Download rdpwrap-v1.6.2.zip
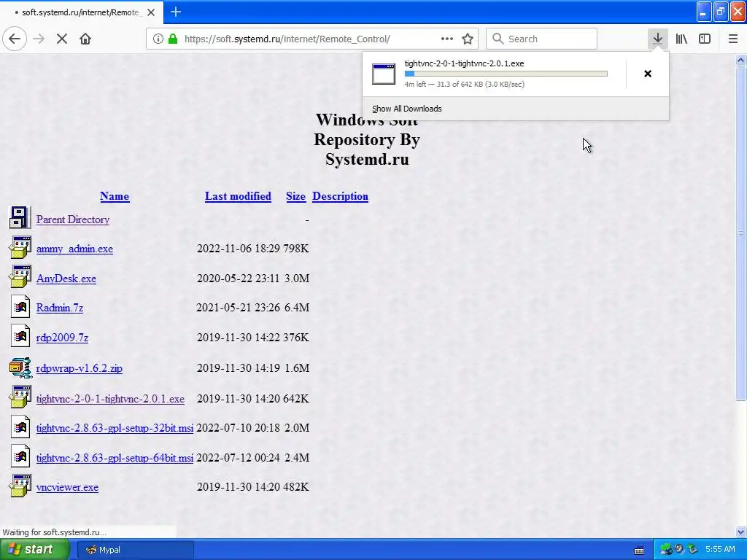The width and height of the screenshot is (747, 560). [x=79, y=368]
